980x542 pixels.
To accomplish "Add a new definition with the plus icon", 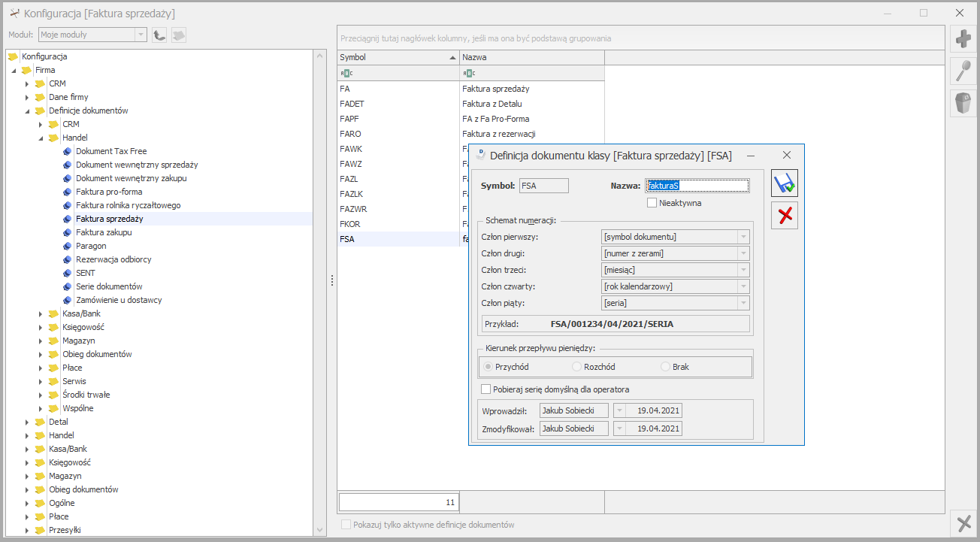I will tap(963, 39).
